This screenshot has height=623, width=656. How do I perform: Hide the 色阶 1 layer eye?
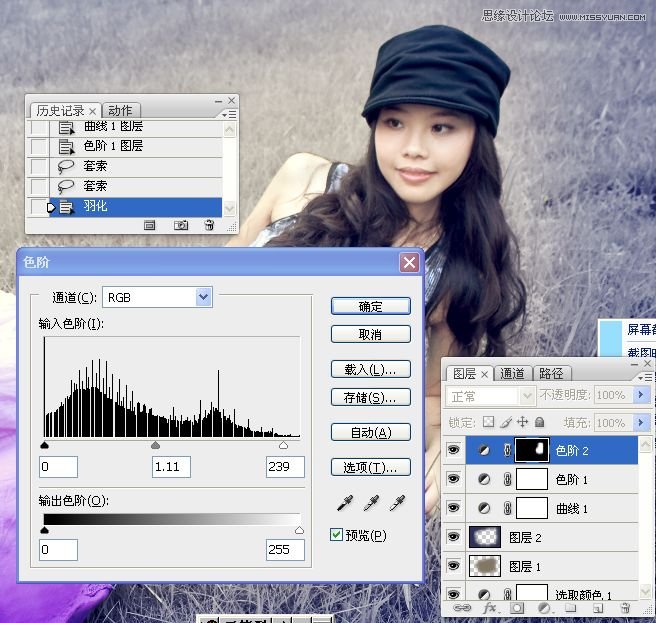click(x=454, y=479)
